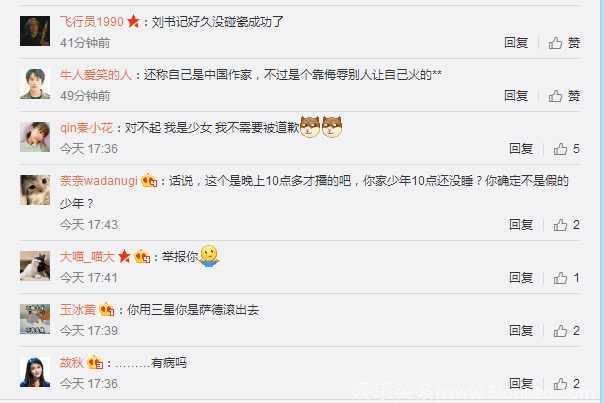The image size is (604, 403).
Task: Open 飞行员1990's profile via username
Action: 92,22
